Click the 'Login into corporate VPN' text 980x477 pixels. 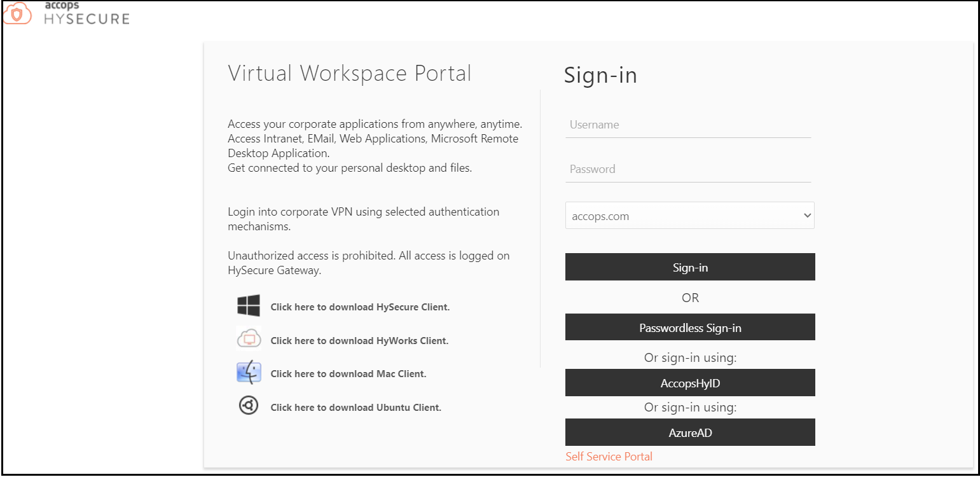[x=364, y=219]
